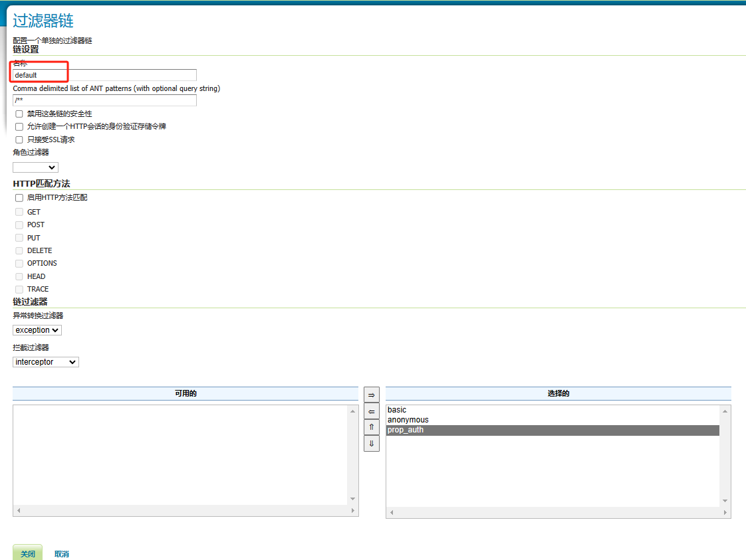Select anonymous in the selected list
The height and width of the screenshot is (560, 746).
(408, 420)
